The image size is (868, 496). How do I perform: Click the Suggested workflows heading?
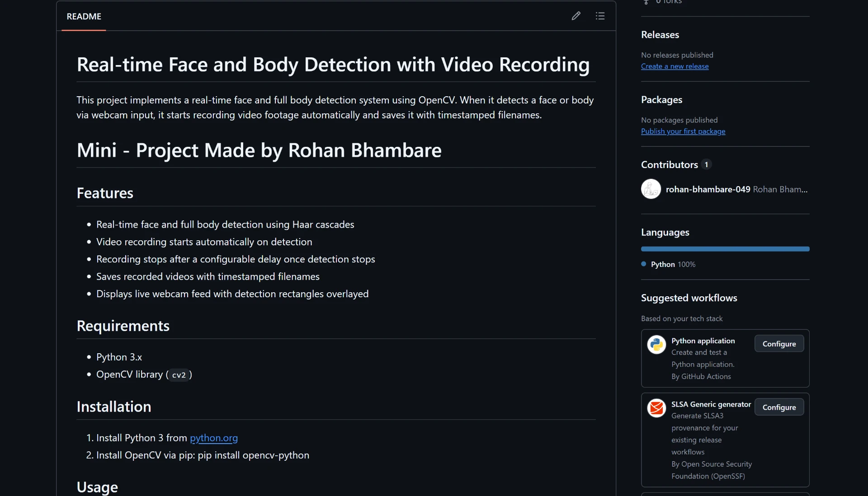point(689,298)
